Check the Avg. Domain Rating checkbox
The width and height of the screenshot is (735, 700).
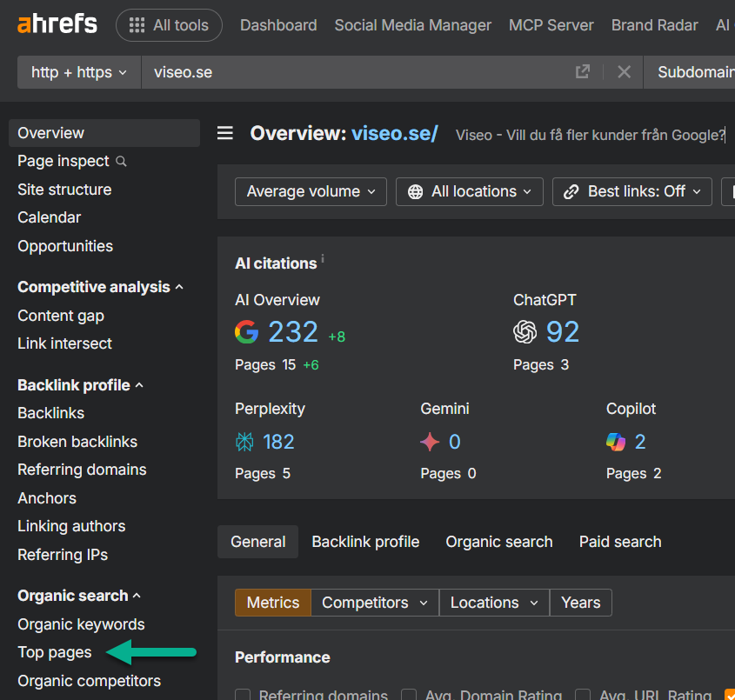pyautogui.click(x=409, y=695)
